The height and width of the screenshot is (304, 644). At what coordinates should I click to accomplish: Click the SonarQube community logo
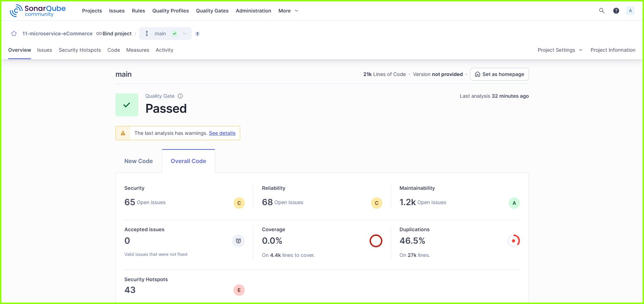[x=37, y=11]
